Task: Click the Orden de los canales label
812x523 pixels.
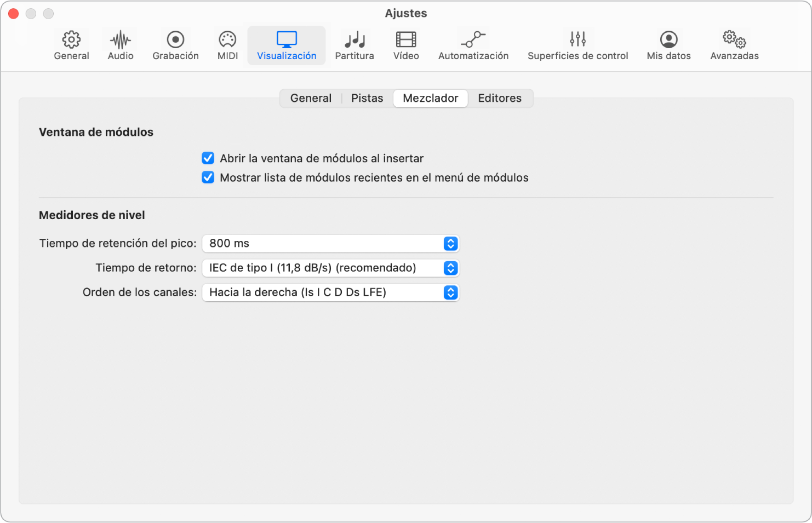Action: pos(140,292)
